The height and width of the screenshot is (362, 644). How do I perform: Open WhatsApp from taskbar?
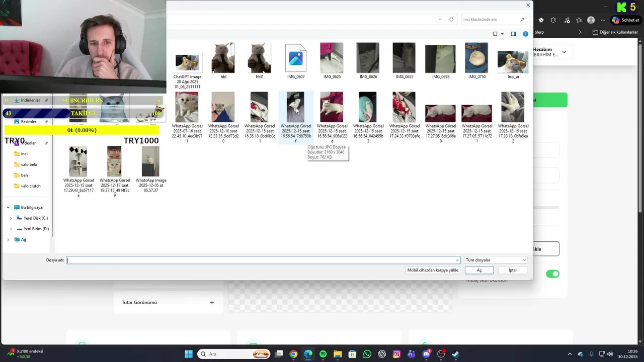coord(367,354)
